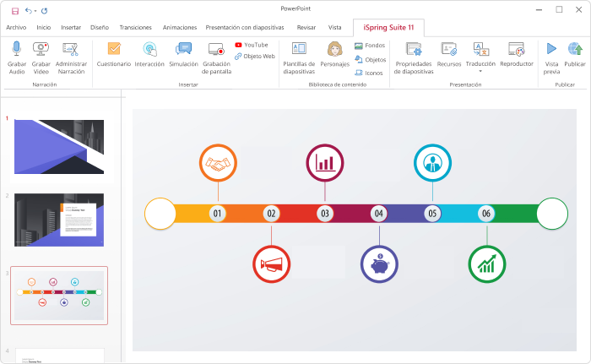Select the orange handshake icon circle

[x=218, y=163]
